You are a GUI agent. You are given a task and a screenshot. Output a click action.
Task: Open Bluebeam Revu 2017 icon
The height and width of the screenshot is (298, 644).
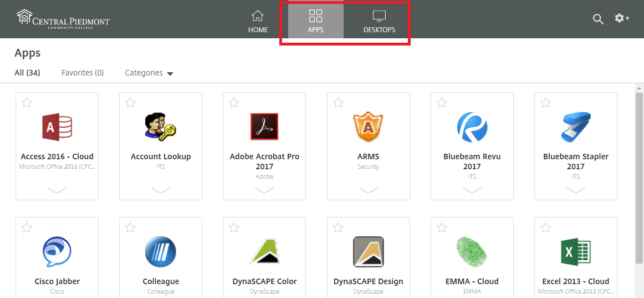[472, 127]
